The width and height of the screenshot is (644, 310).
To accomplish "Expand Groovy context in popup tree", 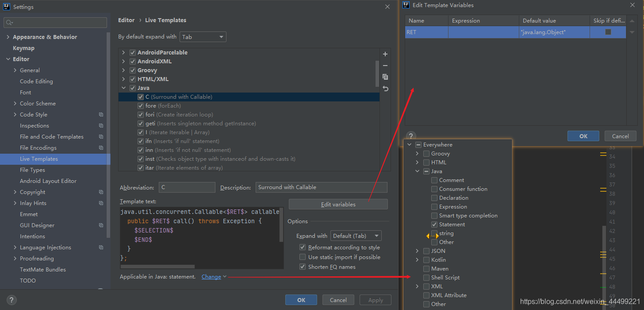I will point(417,154).
